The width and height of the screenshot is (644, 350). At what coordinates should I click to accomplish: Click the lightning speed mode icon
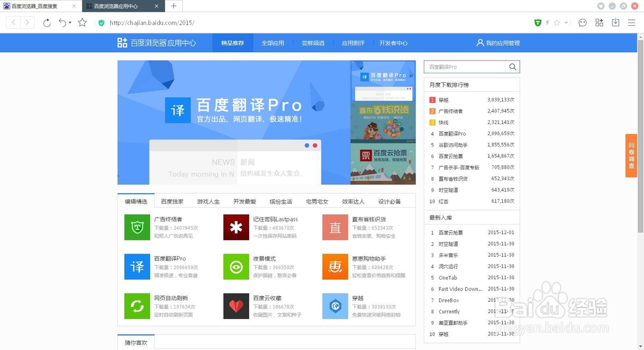[x=547, y=23]
